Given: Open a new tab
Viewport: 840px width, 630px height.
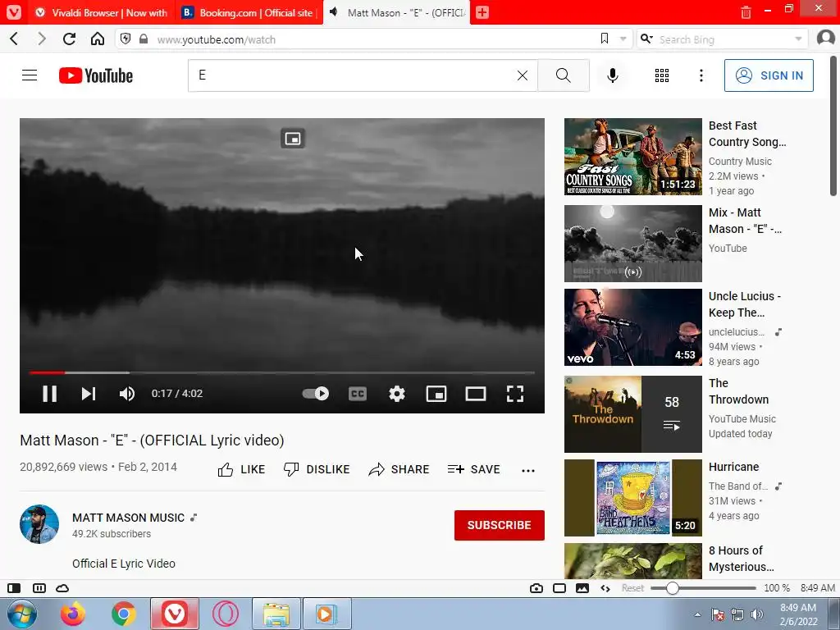Looking at the screenshot, I should tap(482, 12).
